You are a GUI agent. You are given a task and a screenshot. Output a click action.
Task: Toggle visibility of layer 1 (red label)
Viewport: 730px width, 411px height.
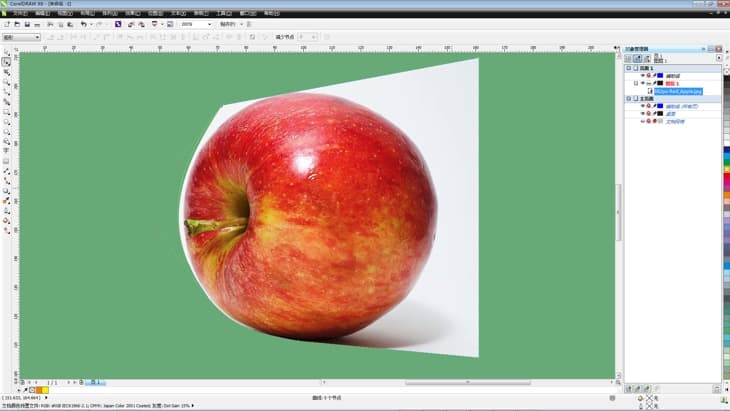[x=642, y=83]
